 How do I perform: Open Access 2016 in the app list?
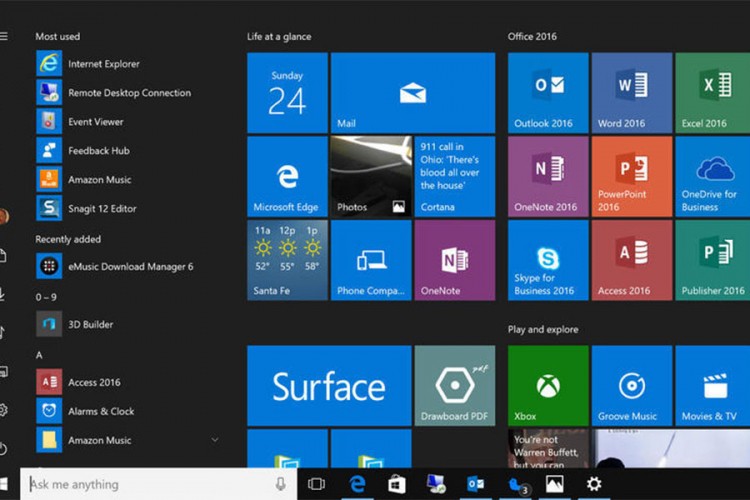(x=129, y=382)
